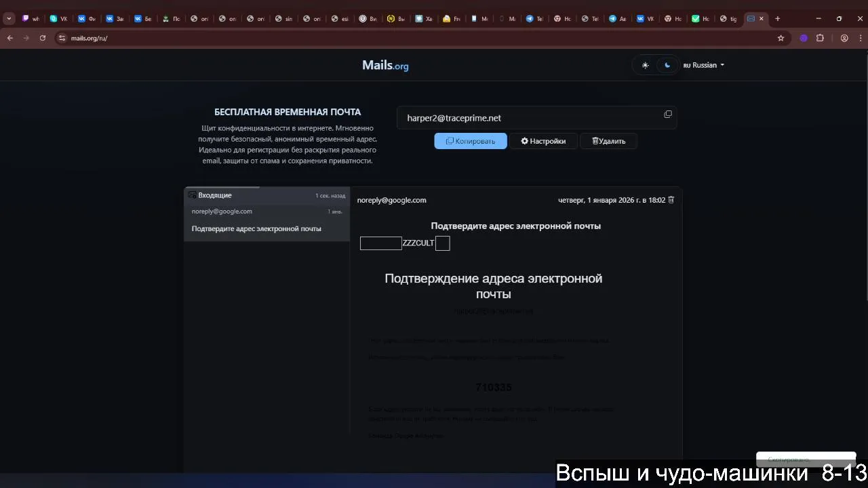View site information icon beside URL
Screen dimensions: 868x488
point(62,38)
